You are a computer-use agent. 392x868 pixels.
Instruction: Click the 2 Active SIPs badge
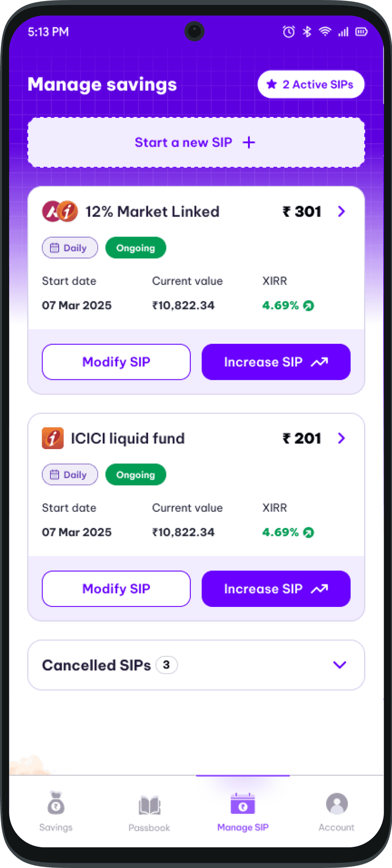[311, 84]
